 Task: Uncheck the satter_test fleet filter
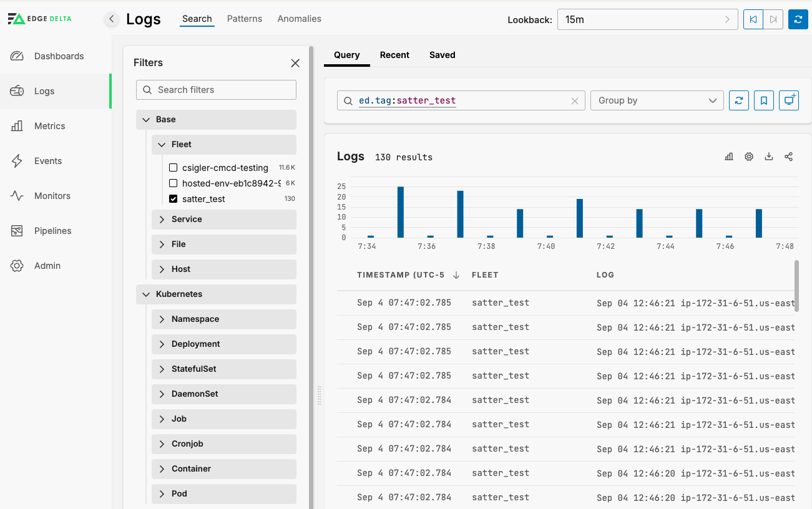[x=174, y=199]
